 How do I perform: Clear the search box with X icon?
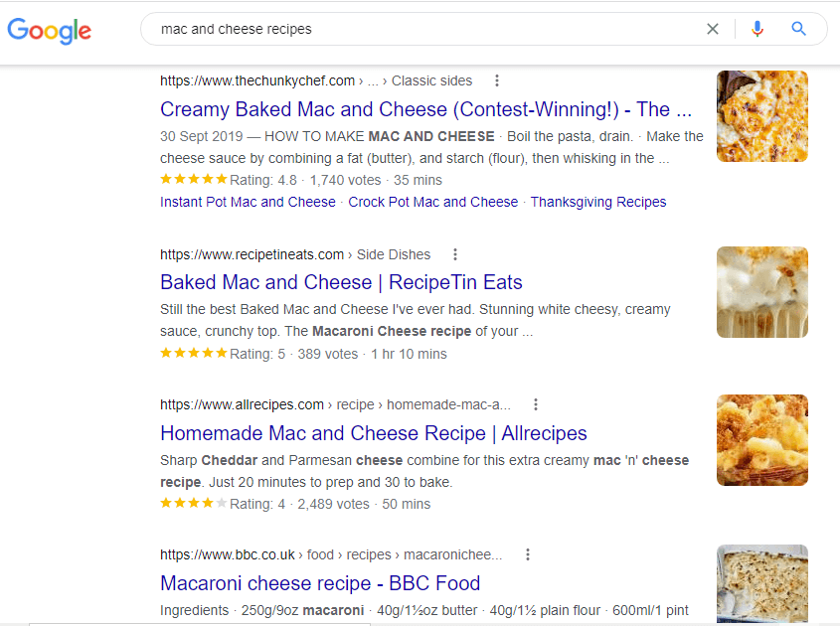(713, 29)
